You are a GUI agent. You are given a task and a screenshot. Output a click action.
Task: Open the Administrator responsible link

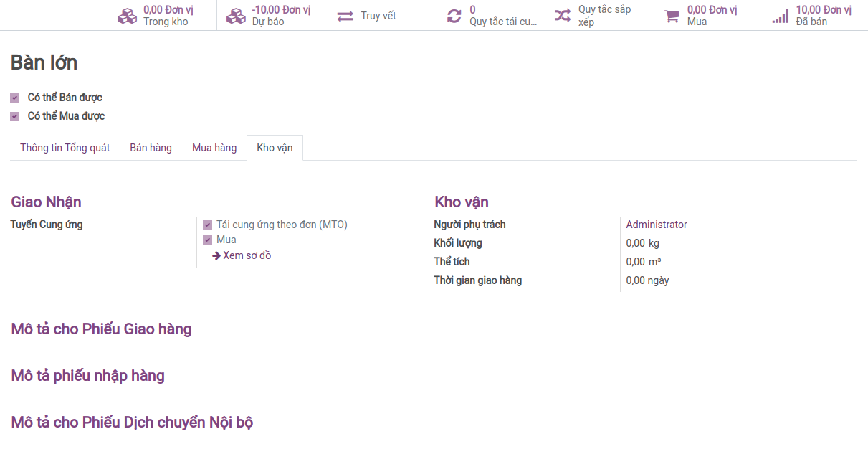pyautogui.click(x=657, y=225)
